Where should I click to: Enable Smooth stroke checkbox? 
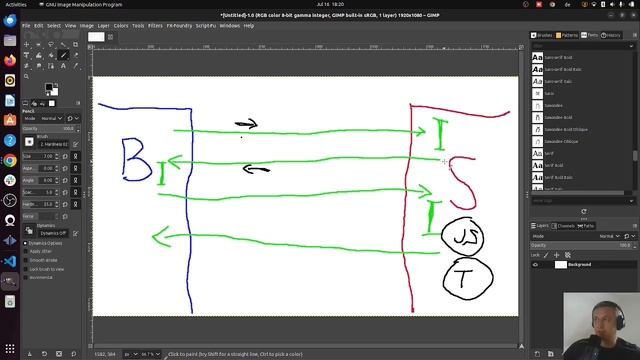tap(25, 260)
